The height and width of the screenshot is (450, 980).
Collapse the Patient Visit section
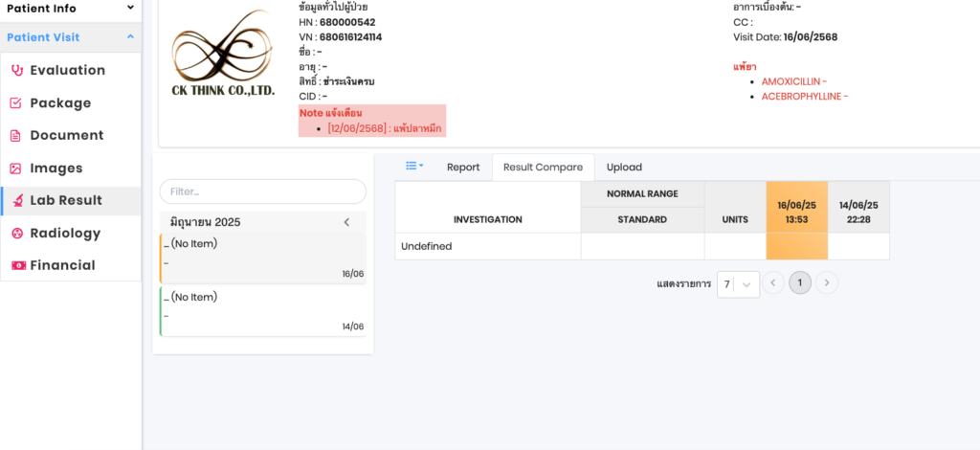[x=130, y=37]
